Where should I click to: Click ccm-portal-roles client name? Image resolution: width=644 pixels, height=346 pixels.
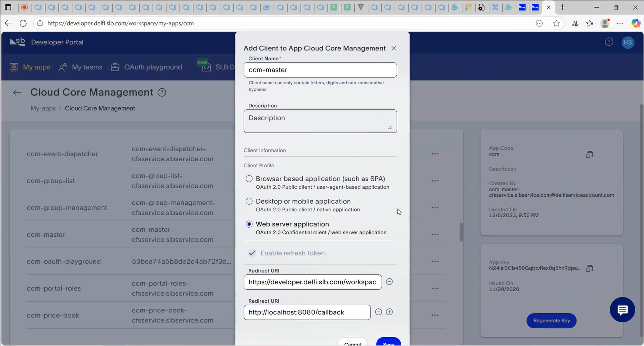click(54, 288)
